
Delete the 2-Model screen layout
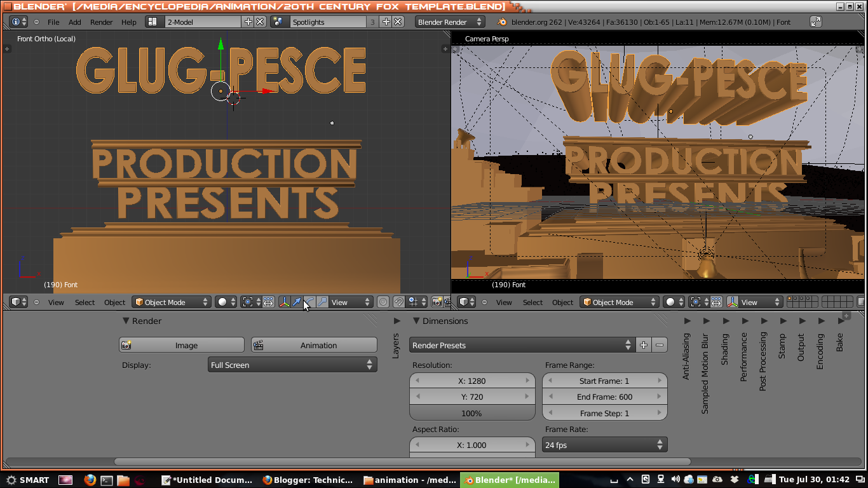point(259,22)
